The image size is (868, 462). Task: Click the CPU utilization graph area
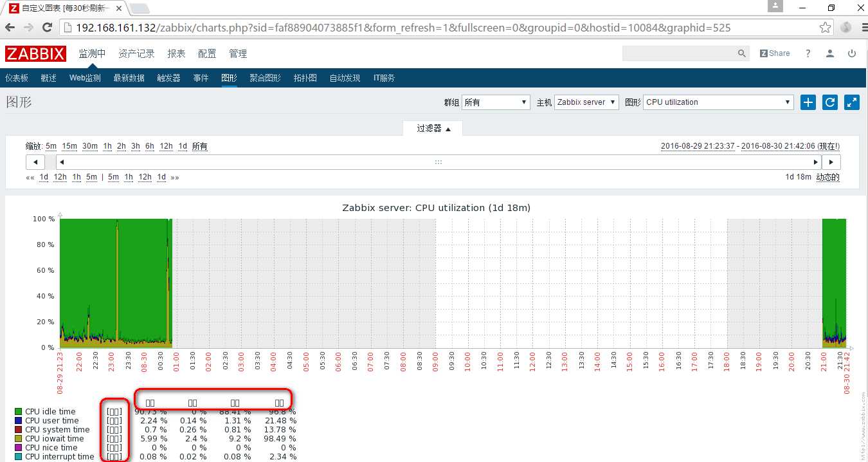(x=453, y=283)
